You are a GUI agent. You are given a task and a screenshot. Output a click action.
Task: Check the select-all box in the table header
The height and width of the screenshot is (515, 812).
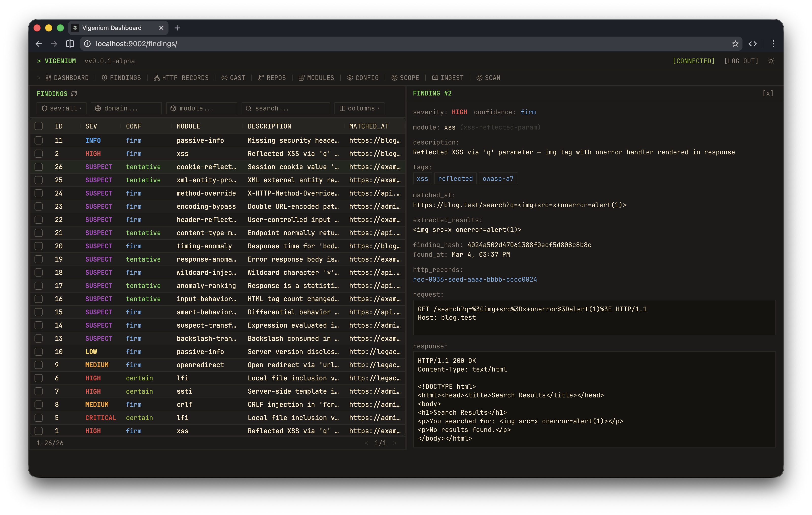pos(38,126)
